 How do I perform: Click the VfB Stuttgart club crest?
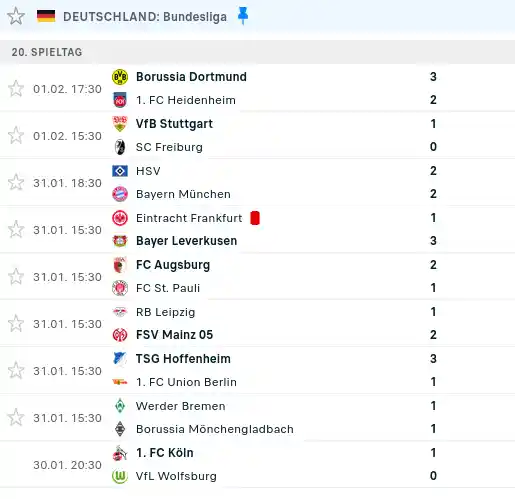120,124
